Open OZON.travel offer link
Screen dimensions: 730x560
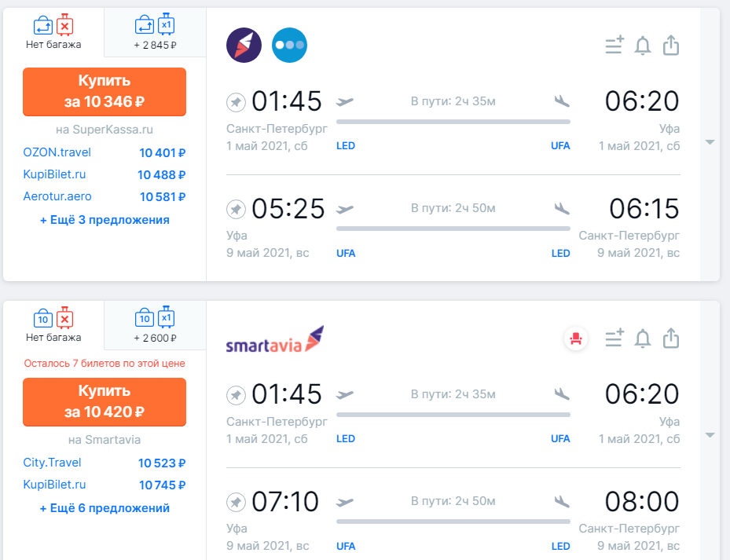57,152
